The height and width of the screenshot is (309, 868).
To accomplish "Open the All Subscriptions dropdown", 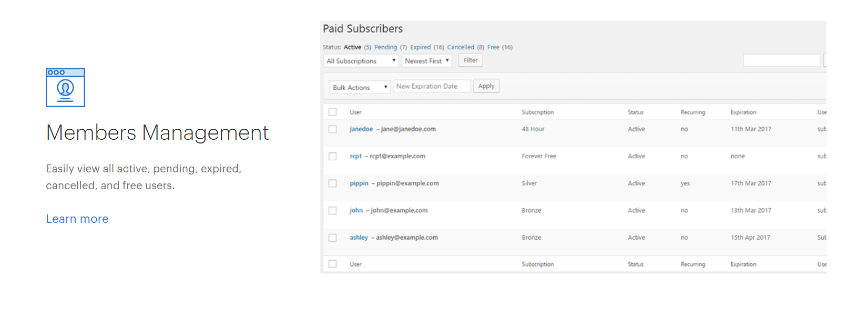I will [x=361, y=61].
